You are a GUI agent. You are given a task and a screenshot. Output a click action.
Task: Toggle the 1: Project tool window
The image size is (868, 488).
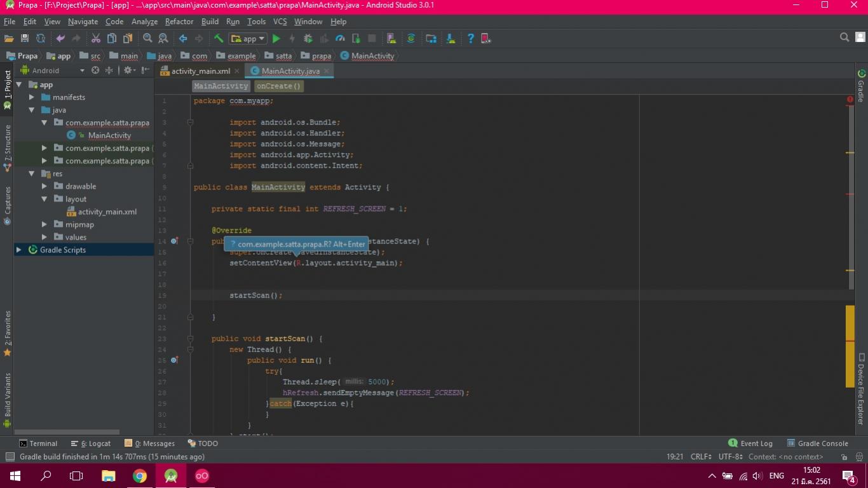pos(8,89)
